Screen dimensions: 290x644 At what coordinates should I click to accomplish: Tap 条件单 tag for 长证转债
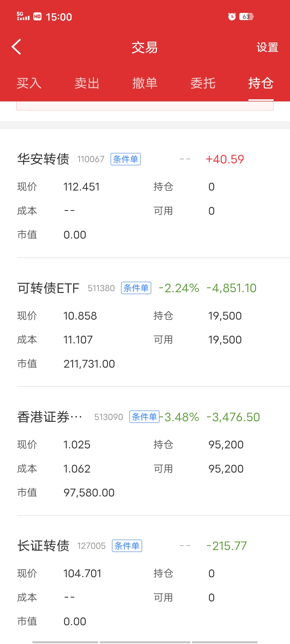pyautogui.click(x=127, y=546)
